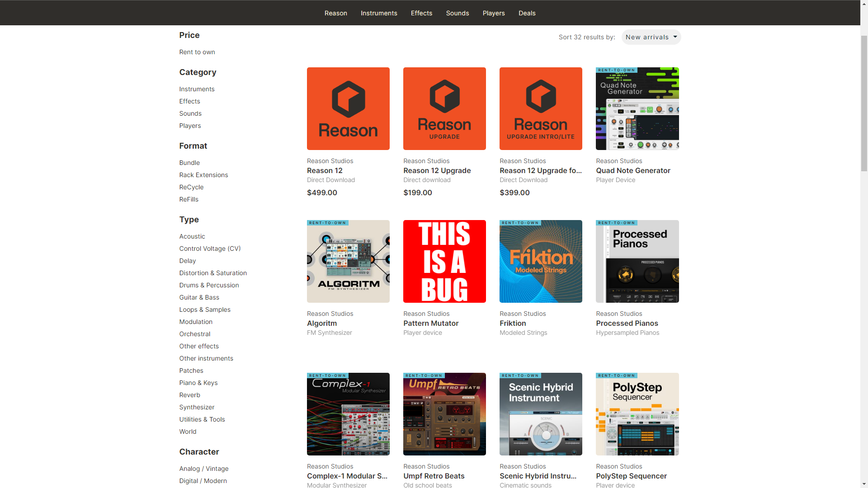Click the $199.00 price text

418,192
